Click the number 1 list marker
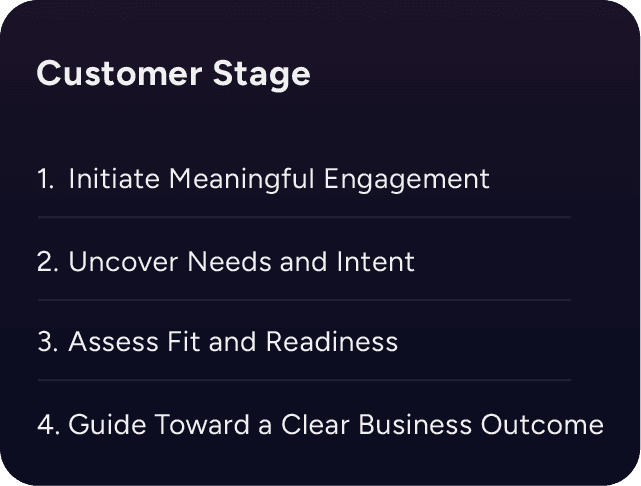 click(45, 180)
